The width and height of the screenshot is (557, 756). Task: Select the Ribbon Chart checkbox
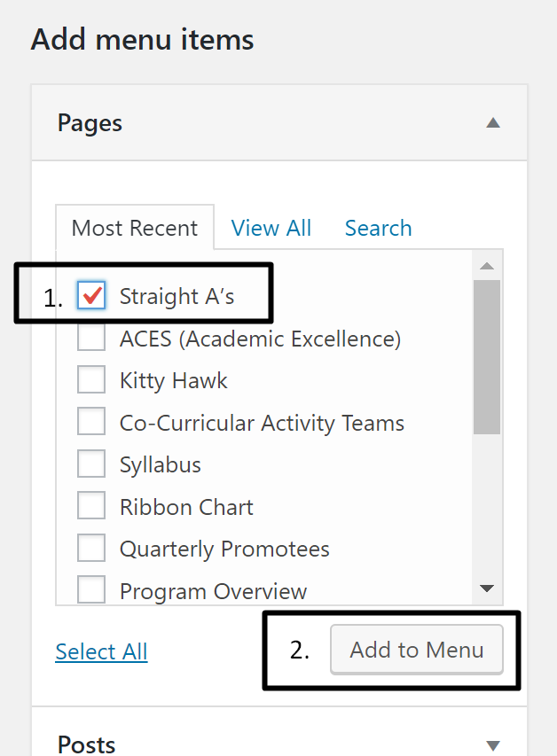click(91, 507)
